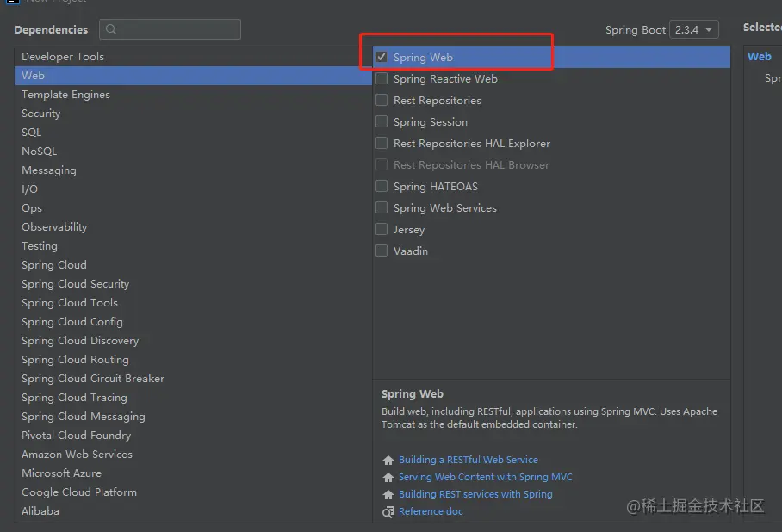Choose Spring Cloud Config category

coord(193,322)
